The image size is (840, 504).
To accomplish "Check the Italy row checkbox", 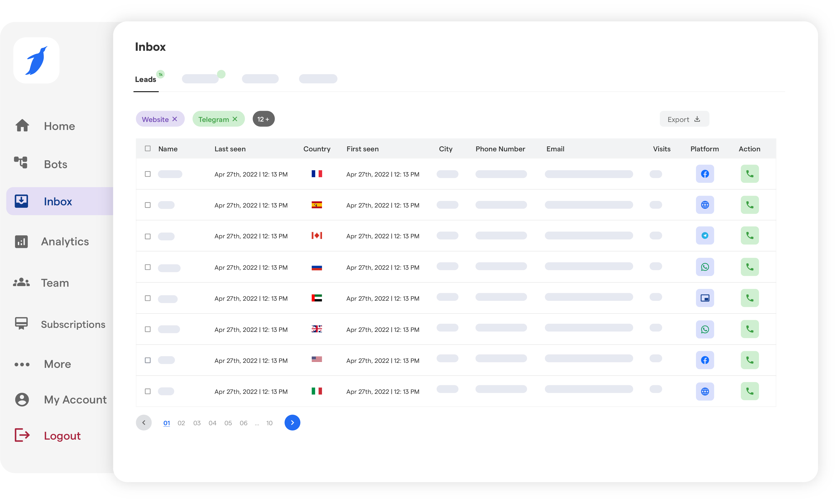I will [147, 391].
